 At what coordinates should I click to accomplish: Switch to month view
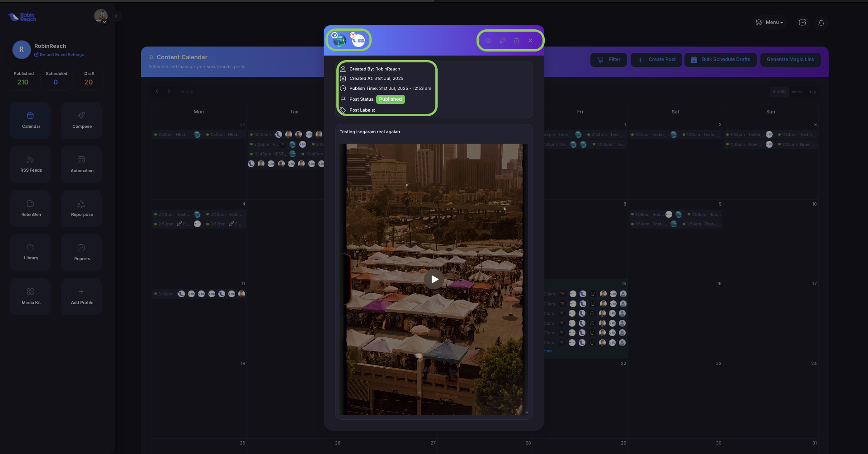point(779,92)
